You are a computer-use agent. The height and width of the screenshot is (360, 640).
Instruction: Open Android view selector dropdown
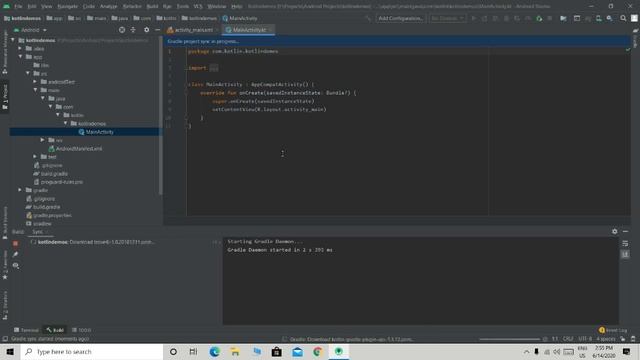coord(30,30)
